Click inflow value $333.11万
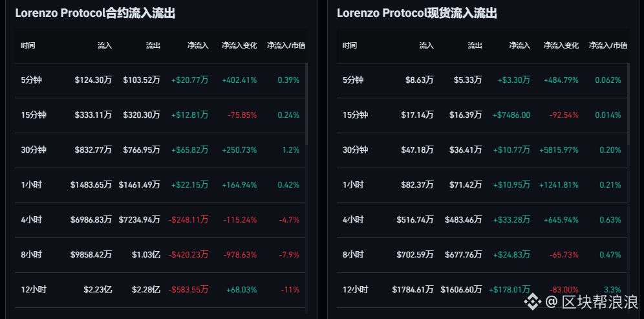 pyautogui.click(x=93, y=115)
